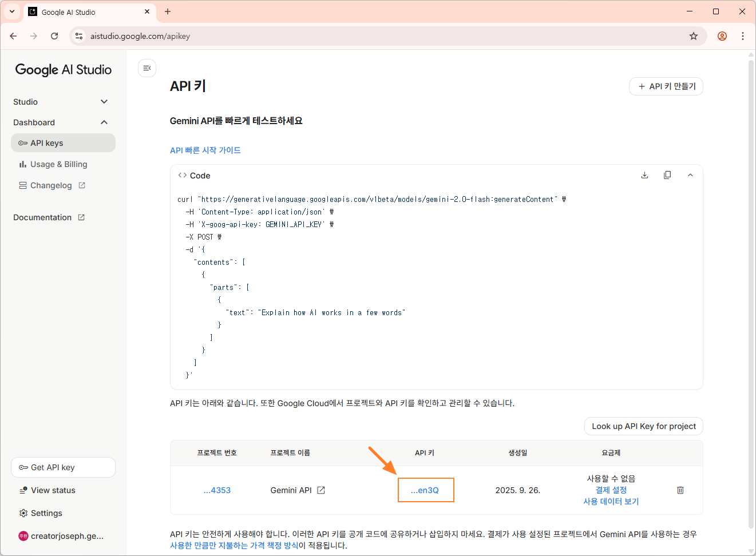Image resolution: width=756 pixels, height=556 pixels.
Task: Open a new browser tab
Action: coord(168,11)
